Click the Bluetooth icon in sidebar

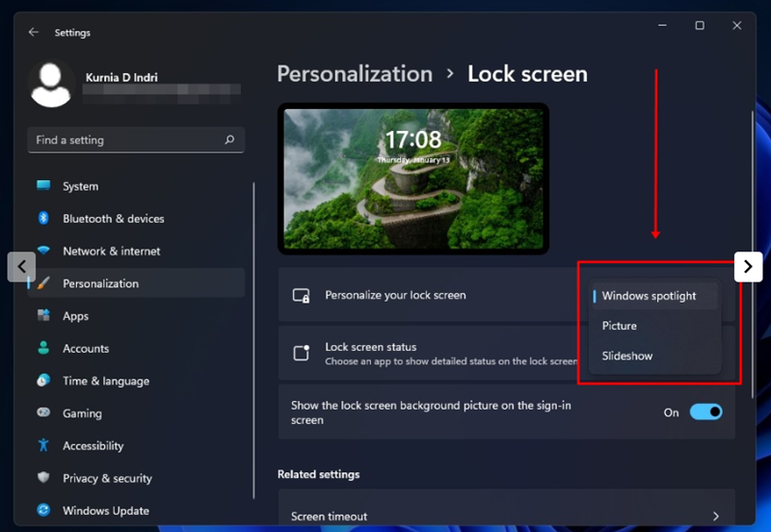[x=43, y=218]
